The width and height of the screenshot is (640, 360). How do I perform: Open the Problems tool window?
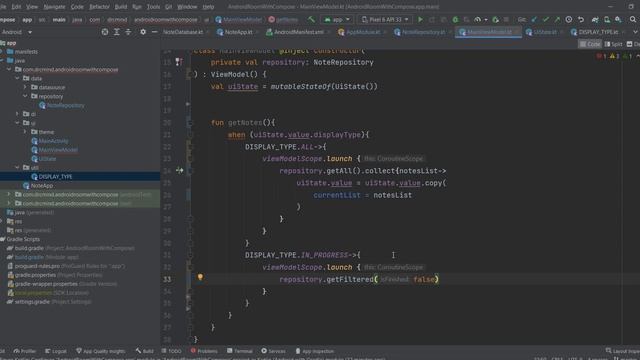[204, 351]
